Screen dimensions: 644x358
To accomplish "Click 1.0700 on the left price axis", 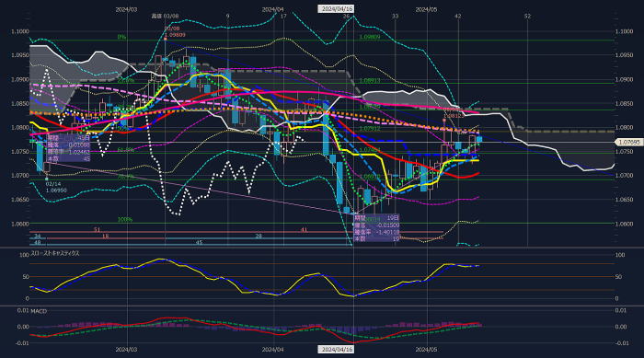I will click(x=19, y=176).
